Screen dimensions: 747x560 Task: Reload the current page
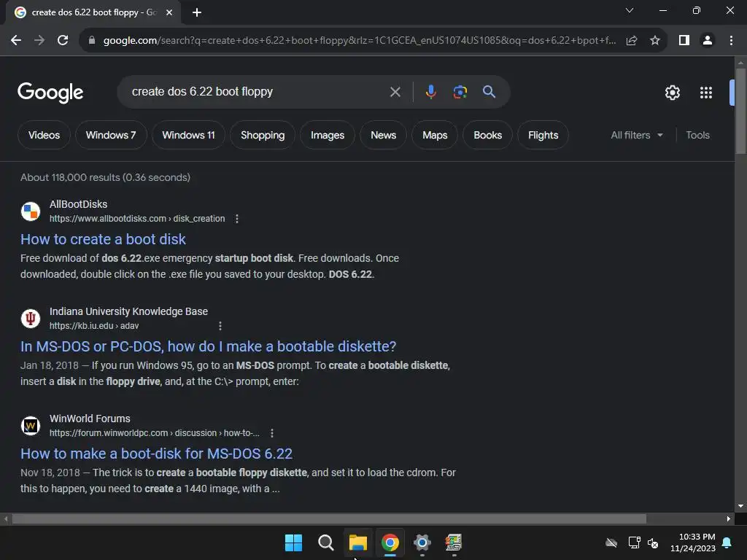(63, 41)
